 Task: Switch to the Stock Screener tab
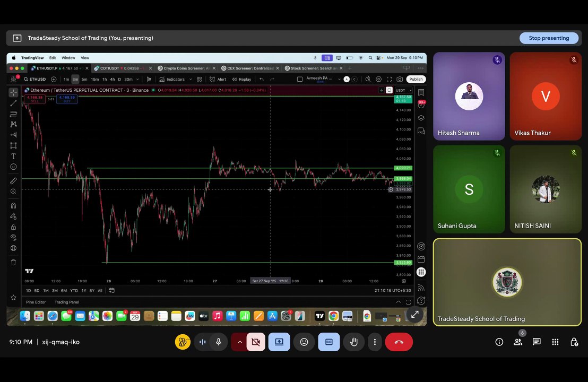pyautogui.click(x=311, y=68)
